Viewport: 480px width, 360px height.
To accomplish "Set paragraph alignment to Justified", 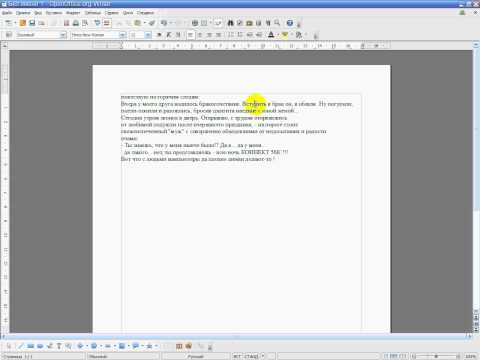I will click(x=219, y=35).
